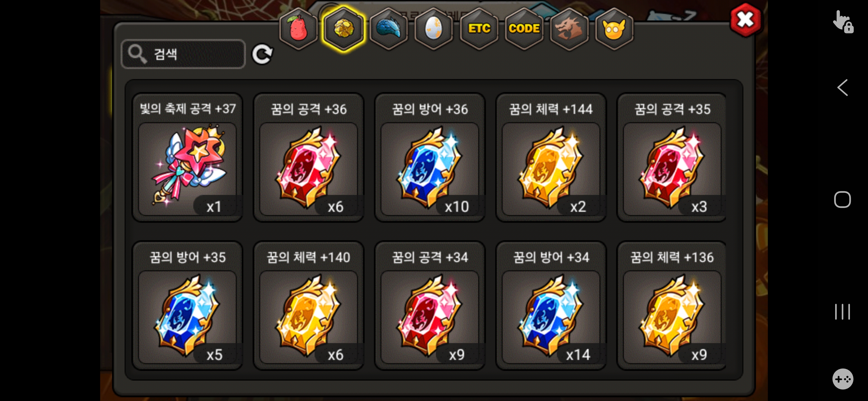Pick the 꿈의 방어 +36 blue gem
Screen dimensions: 868x401
point(430,158)
